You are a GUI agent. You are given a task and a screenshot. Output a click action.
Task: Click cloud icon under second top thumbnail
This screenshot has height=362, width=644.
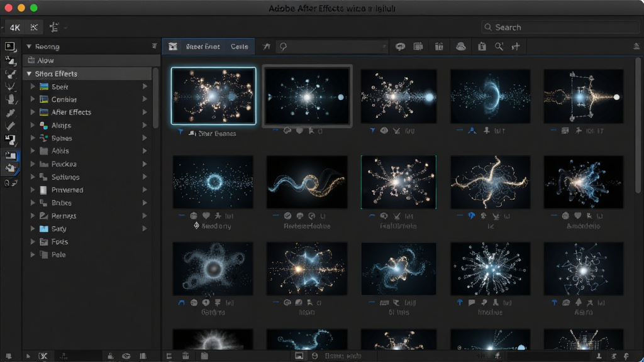click(287, 131)
